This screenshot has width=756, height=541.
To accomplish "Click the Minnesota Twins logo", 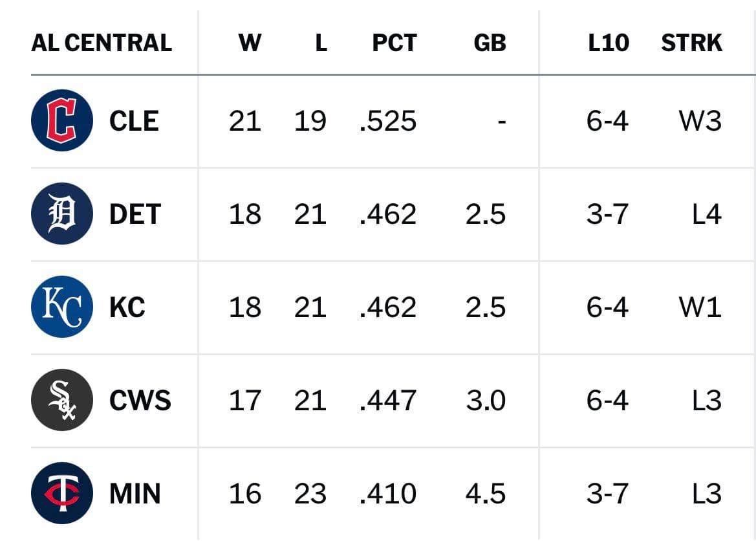I will (x=61, y=492).
